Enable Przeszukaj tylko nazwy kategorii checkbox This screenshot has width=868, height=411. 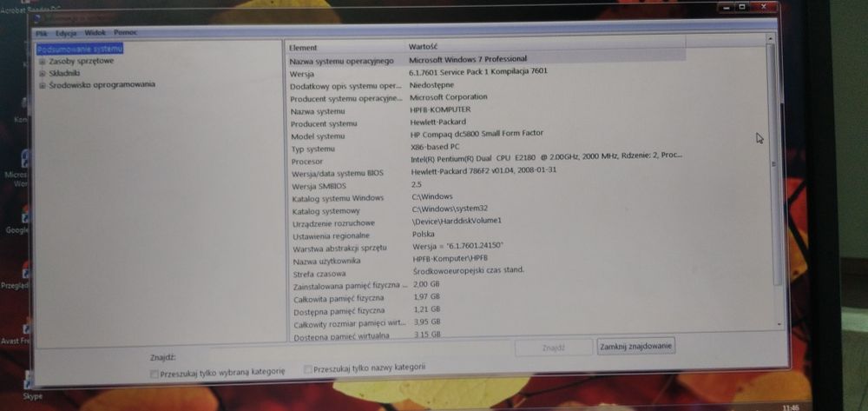click(x=308, y=368)
